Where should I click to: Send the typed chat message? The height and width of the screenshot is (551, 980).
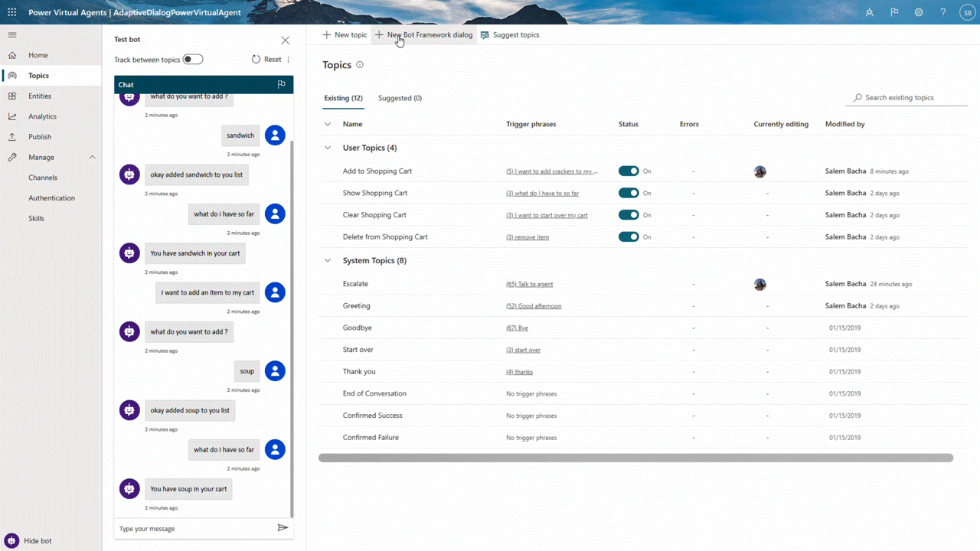(283, 527)
